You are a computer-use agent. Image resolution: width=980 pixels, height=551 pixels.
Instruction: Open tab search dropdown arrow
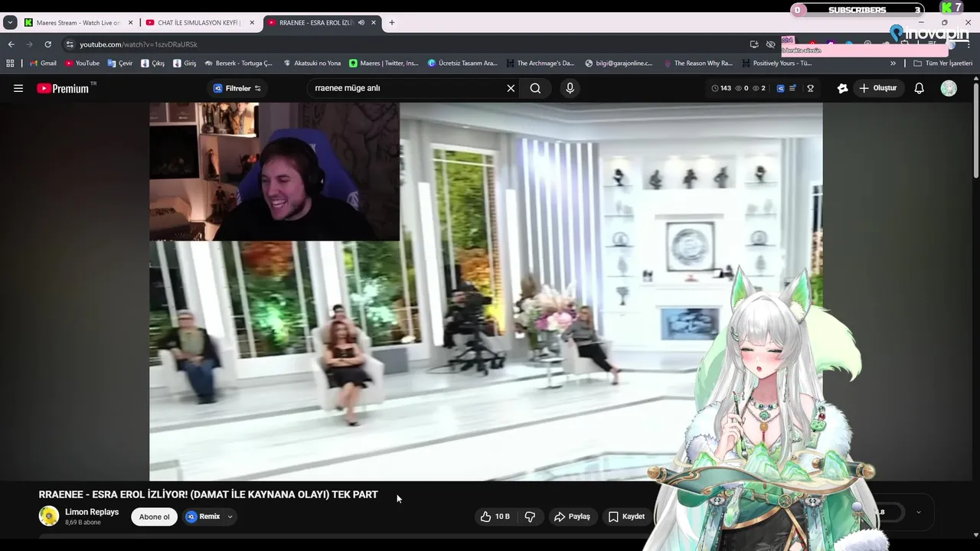point(10,23)
